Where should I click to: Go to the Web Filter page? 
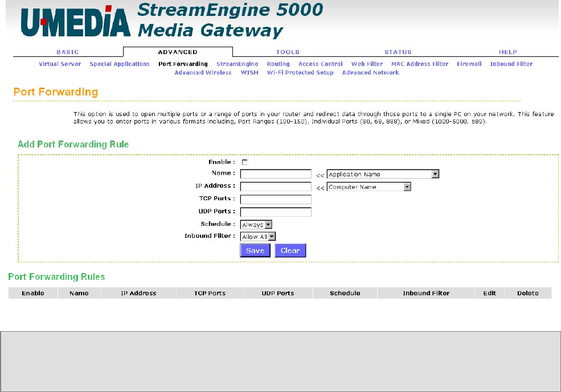tap(367, 64)
